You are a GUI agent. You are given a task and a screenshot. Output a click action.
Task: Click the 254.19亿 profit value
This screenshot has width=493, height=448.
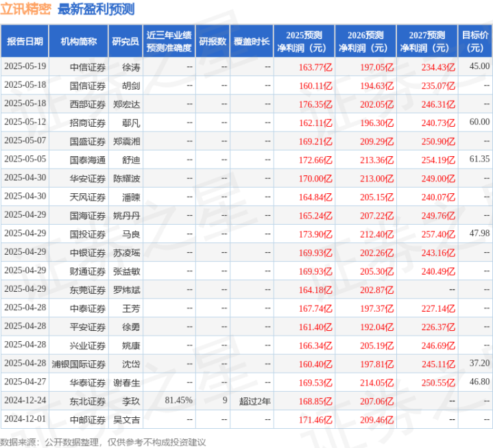(438, 160)
